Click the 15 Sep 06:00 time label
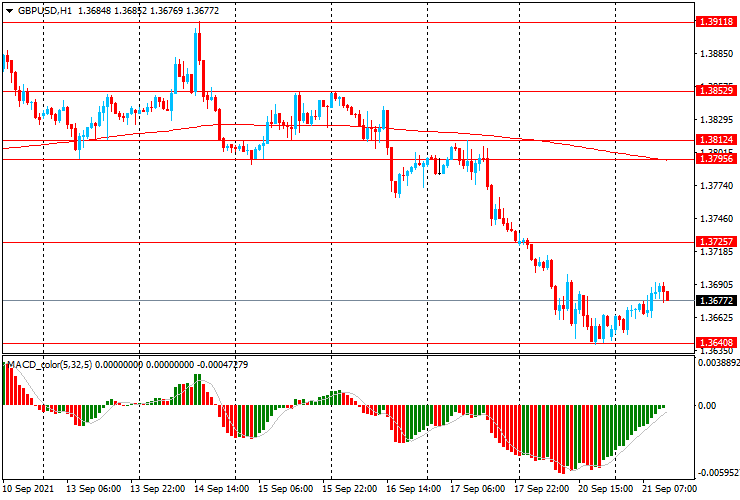 pos(286,489)
